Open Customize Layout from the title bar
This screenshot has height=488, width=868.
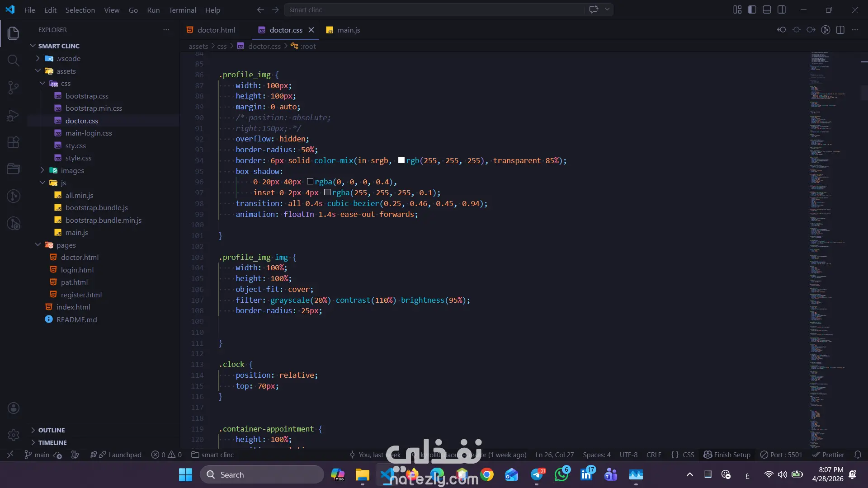tap(737, 9)
